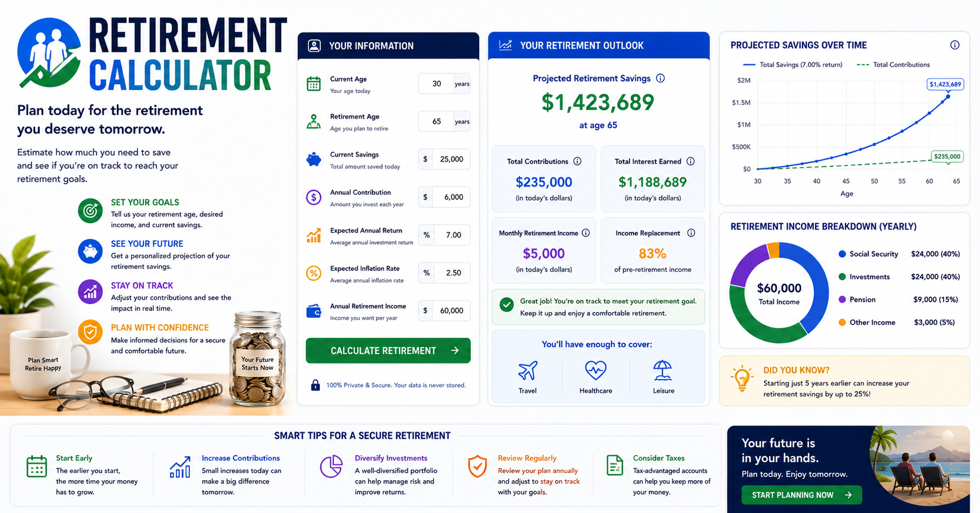Click the Retirement Age person icon
This screenshot has width=980, height=513.
coord(314,122)
